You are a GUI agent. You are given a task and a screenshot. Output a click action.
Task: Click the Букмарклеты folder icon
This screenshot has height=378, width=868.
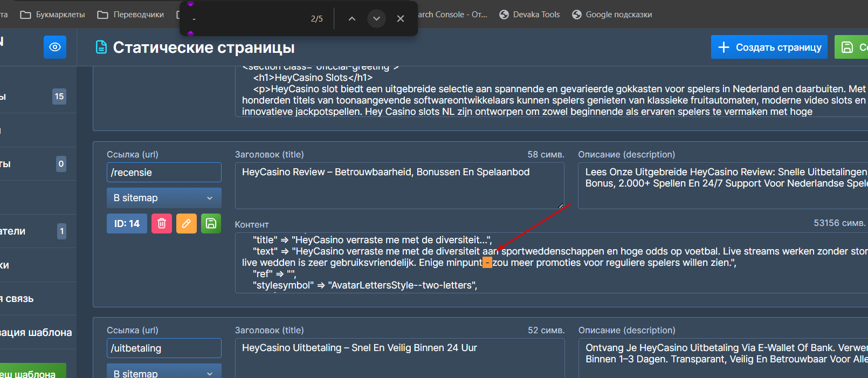point(25,15)
